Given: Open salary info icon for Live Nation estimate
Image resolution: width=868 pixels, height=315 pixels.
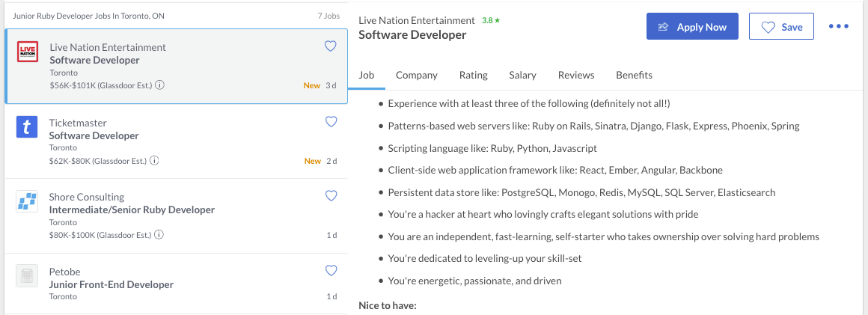Looking at the screenshot, I should [x=160, y=85].
